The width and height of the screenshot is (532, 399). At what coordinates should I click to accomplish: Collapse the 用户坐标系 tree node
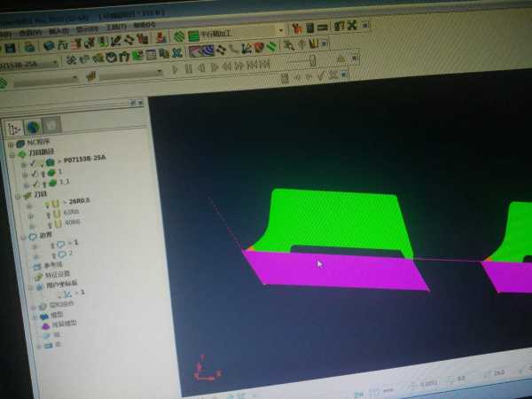pyautogui.click(x=30, y=287)
